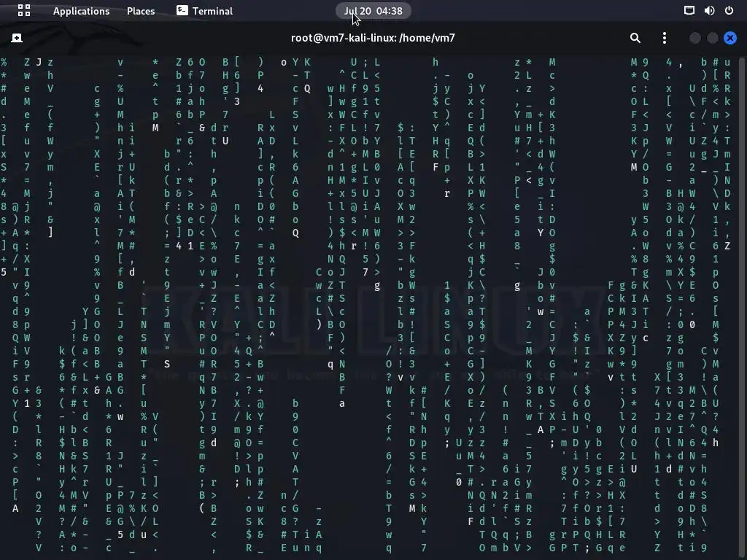Open the power menu icon
747x560 pixels.
[729, 10]
